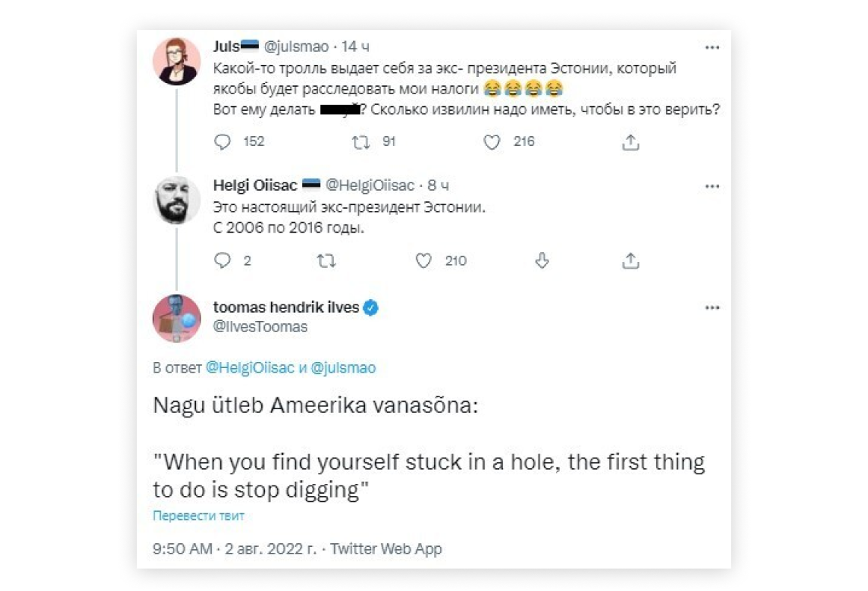
Task: Open more options for toomas hendrik ilves tweet
Action: click(712, 307)
